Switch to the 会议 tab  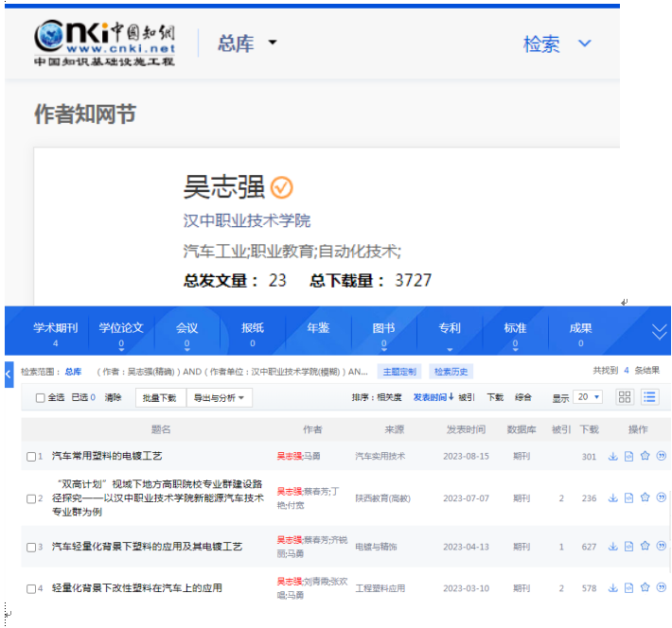(186, 333)
